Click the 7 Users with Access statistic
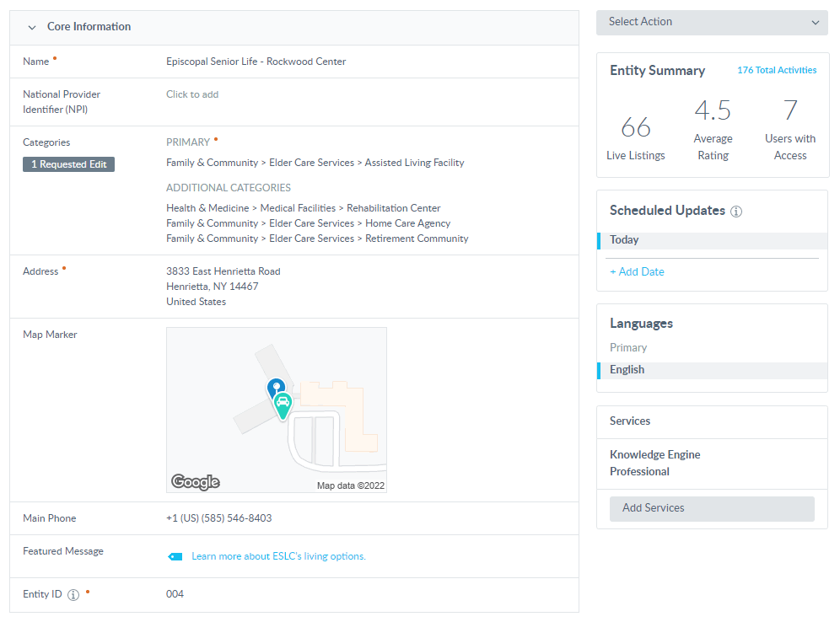The width and height of the screenshot is (840, 622). [x=790, y=130]
